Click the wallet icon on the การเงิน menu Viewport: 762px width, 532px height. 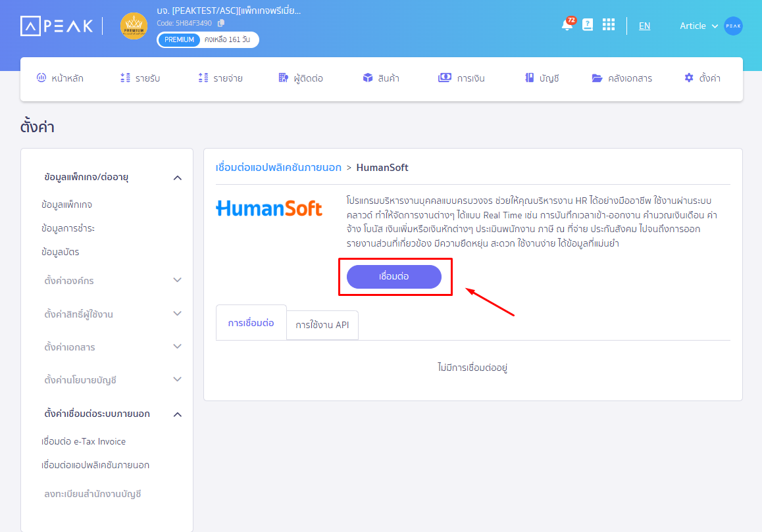444,77
